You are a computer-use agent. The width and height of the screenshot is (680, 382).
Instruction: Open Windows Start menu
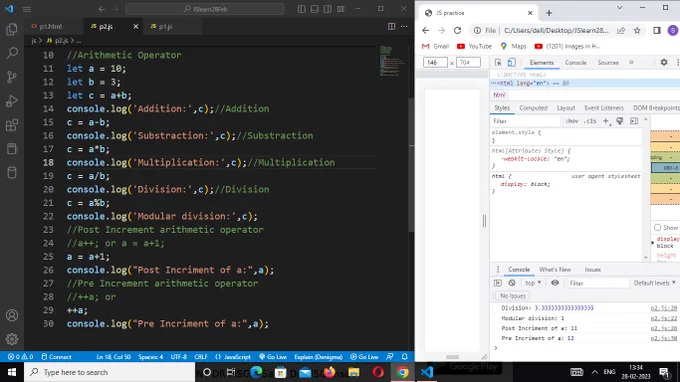12,372
